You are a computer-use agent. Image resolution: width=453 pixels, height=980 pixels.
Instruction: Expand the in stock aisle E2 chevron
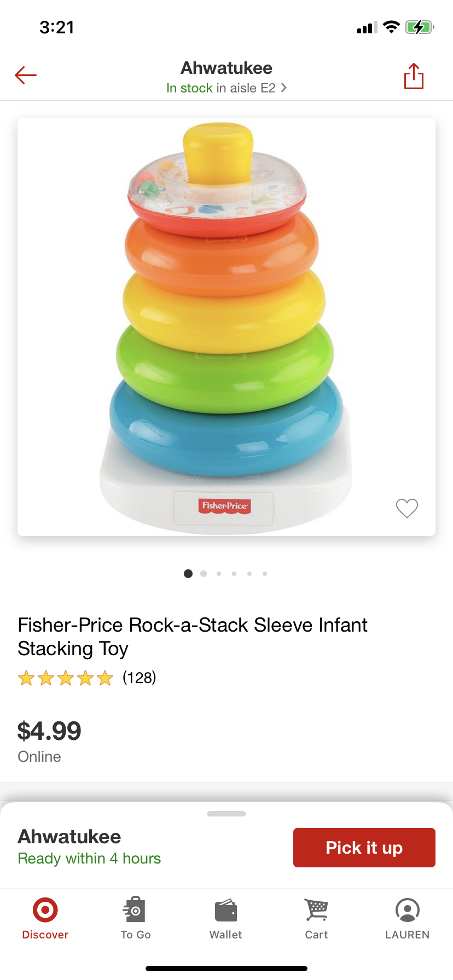click(x=283, y=88)
